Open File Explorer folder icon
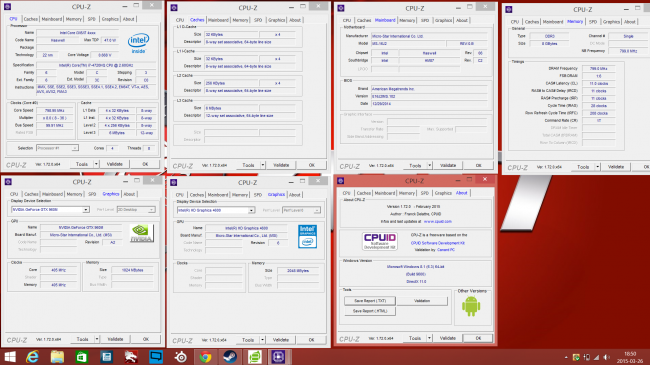The height and width of the screenshot is (365, 650). click(57, 357)
